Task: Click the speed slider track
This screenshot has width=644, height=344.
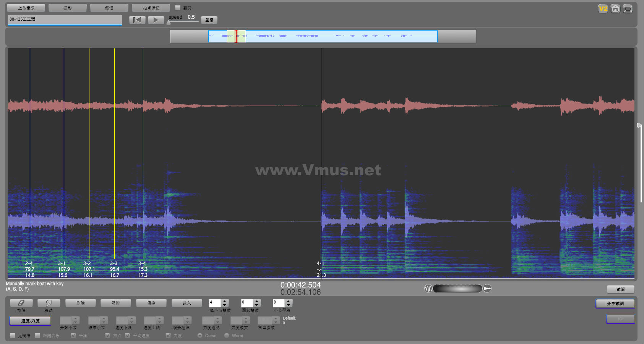Action: tap(183, 21)
